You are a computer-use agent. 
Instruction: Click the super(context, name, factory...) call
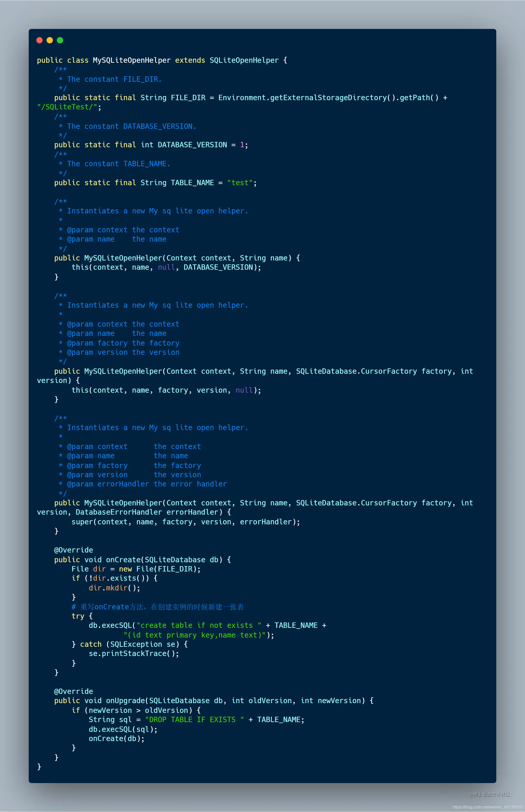(186, 522)
